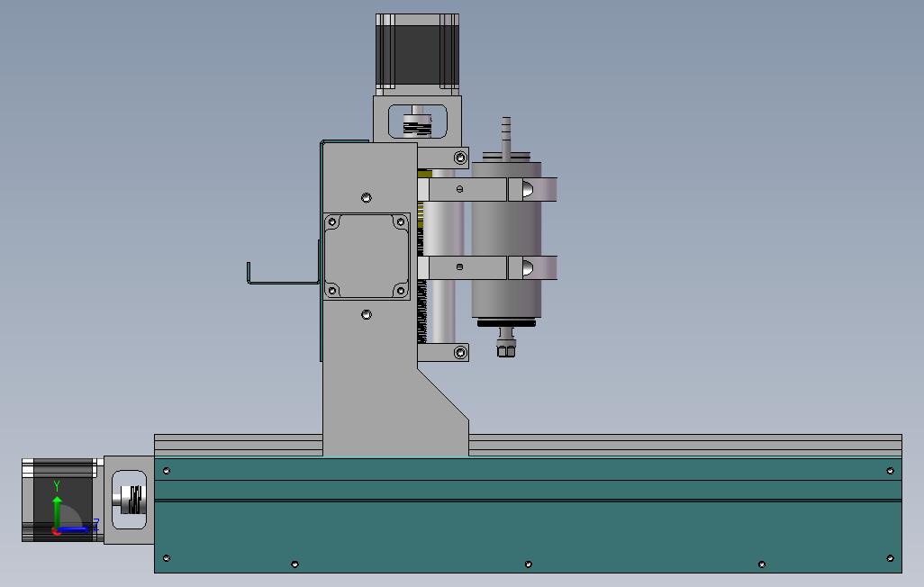The height and width of the screenshot is (587, 924).
Task: Select the square cover plate on the column
Action: click(x=367, y=257)
